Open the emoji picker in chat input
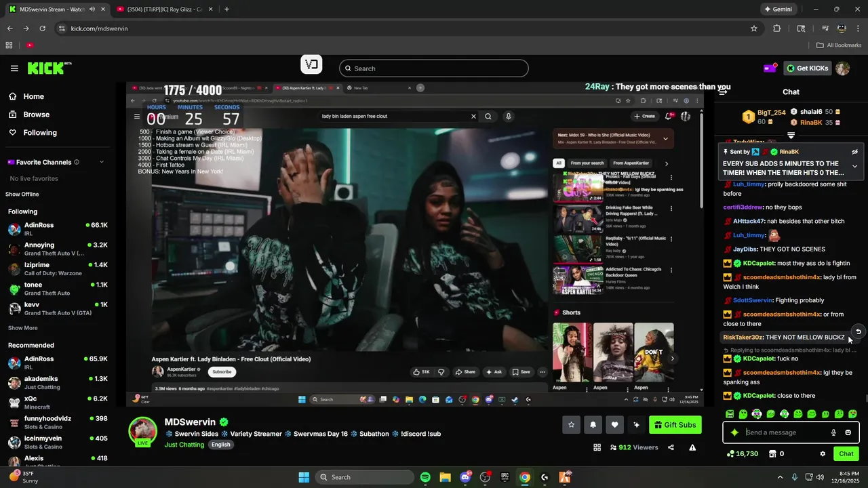 [848, 432]
